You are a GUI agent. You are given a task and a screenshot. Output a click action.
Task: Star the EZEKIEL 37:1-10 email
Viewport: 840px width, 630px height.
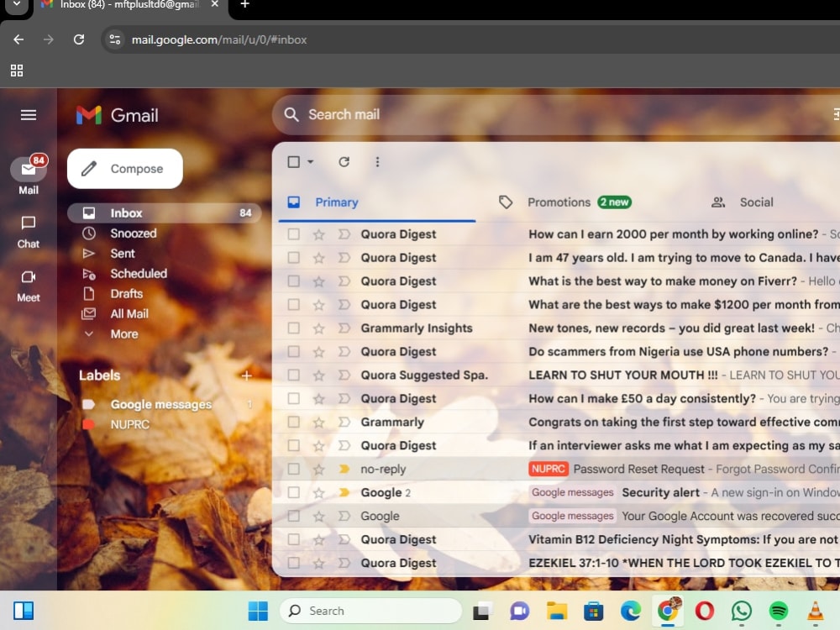click(x=318, y=563)
